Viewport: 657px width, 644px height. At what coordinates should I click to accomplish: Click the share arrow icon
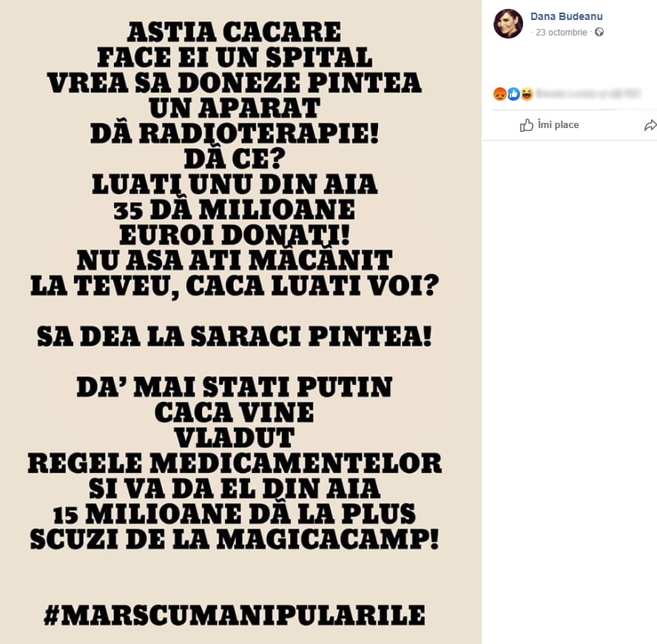[x=650, y=125]
